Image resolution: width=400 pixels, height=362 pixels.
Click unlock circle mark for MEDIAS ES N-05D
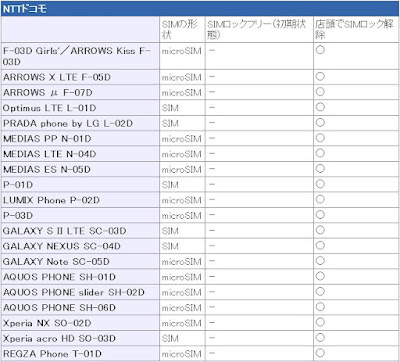tap(320, 168)
